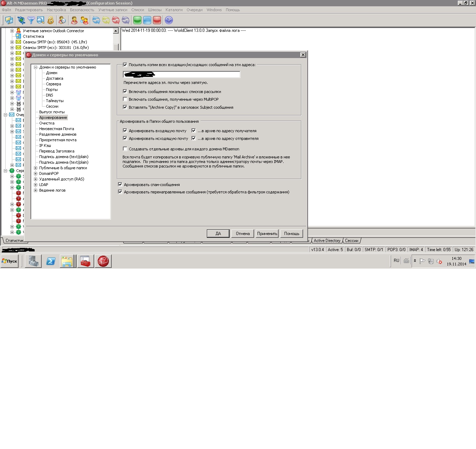Screen dimensions: 476x449
Task: Expand Outlook Connector accounts node
Action: (x=12, y=31)
